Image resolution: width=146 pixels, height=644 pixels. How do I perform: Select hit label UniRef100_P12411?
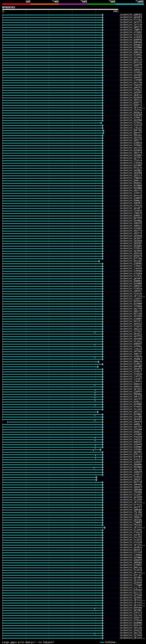(131, 342)
